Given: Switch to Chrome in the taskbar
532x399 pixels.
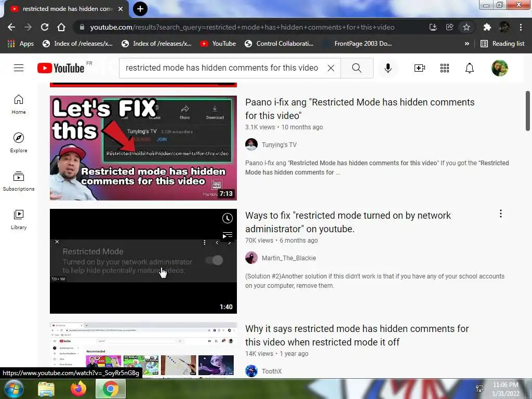Looking at the screenshot, I should click(x=111, y=389).
